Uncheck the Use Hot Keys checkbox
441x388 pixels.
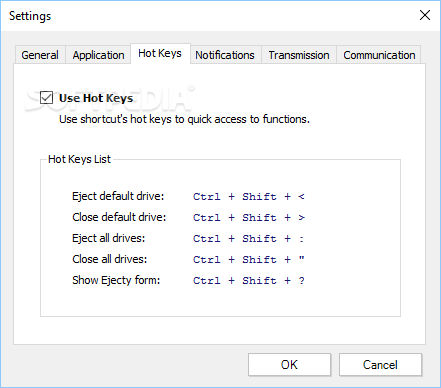tap(46, 98)
